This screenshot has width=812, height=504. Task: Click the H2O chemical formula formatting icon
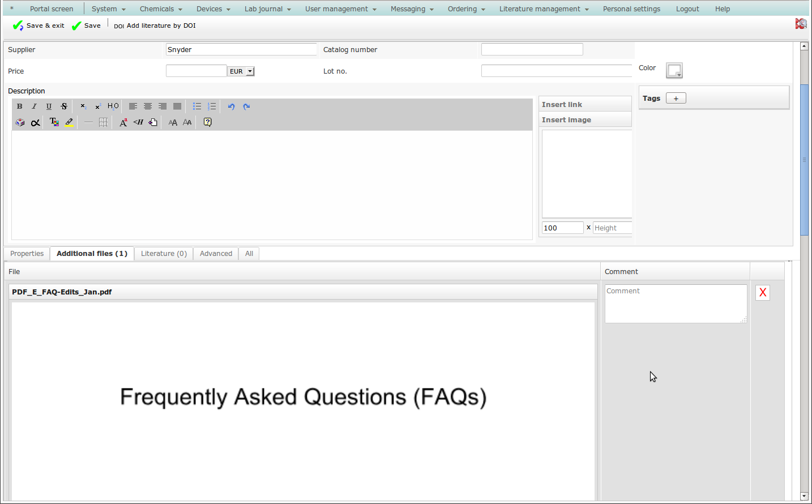pos(113,106)
